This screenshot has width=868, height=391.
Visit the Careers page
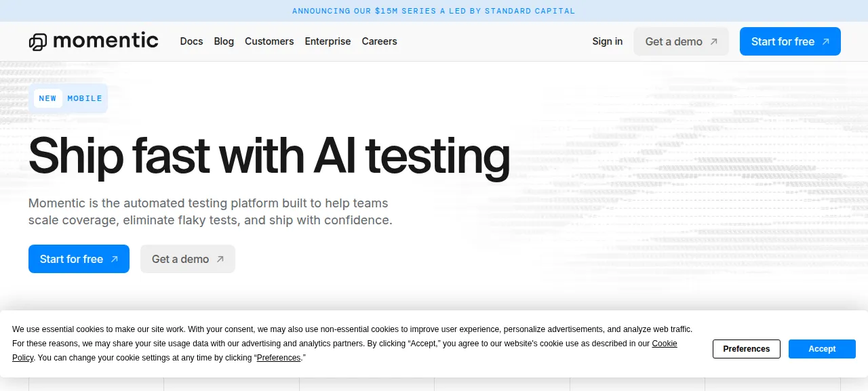tap(379, 41)
